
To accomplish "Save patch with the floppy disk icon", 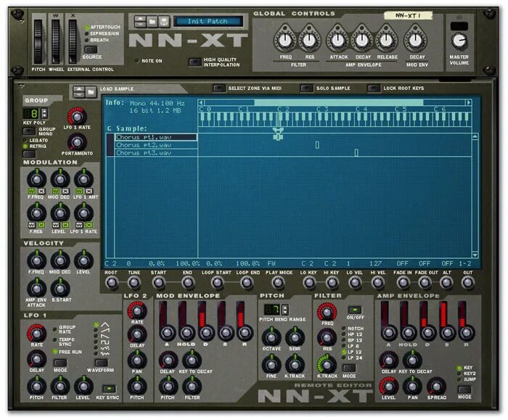I will point(164,22).
